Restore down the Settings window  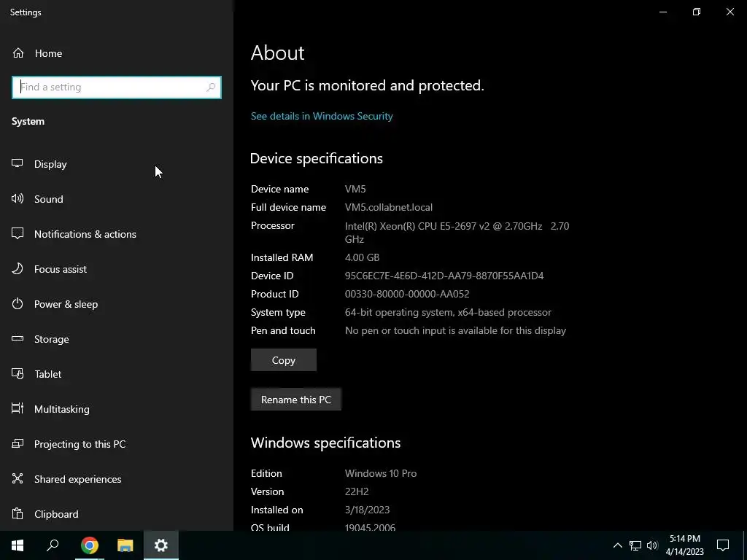pos(697,12)
